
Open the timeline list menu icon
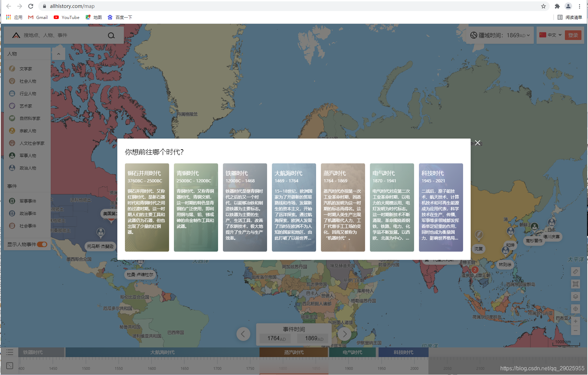click(x=10, y=352)
